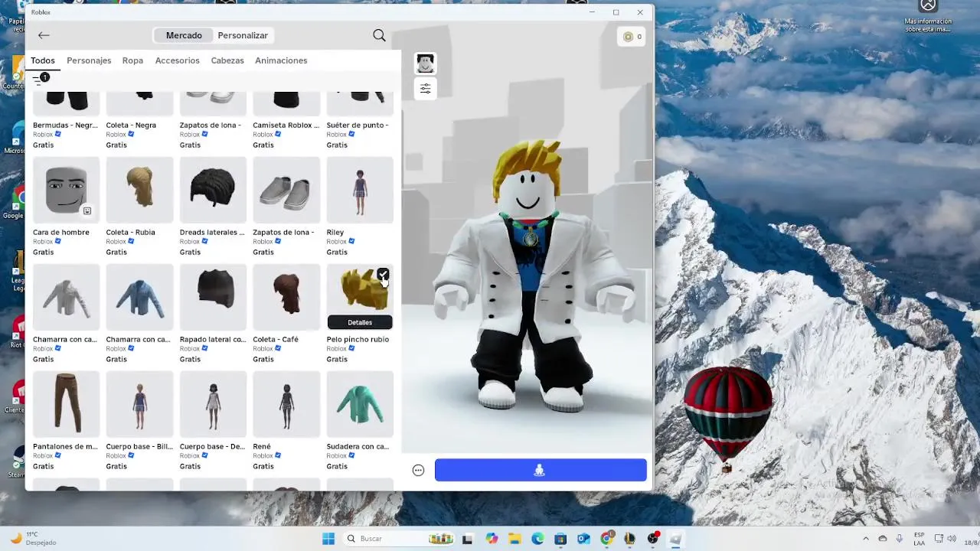Click the Roblox creator label under Coleta - Café
The image size is (980, 551).
(x=263, y=348)
